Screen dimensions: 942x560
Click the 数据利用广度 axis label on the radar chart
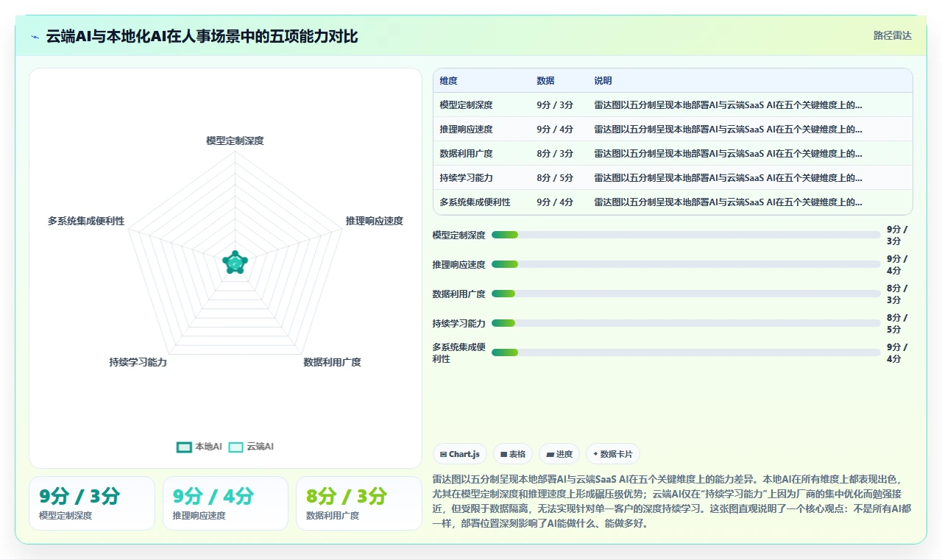pyautogui.click(x=333, y=362)
